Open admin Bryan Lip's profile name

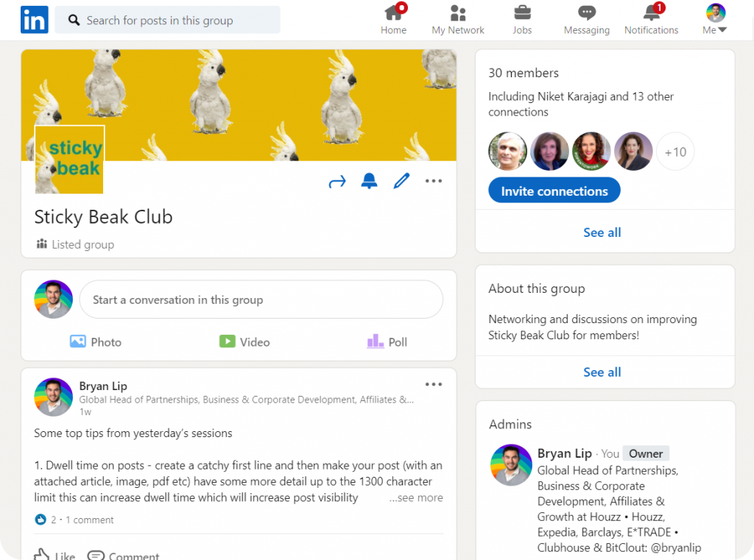[x=565, y=453]
